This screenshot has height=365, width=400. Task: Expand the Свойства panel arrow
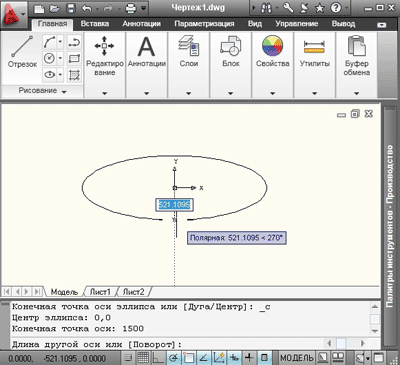coord(272,93)
